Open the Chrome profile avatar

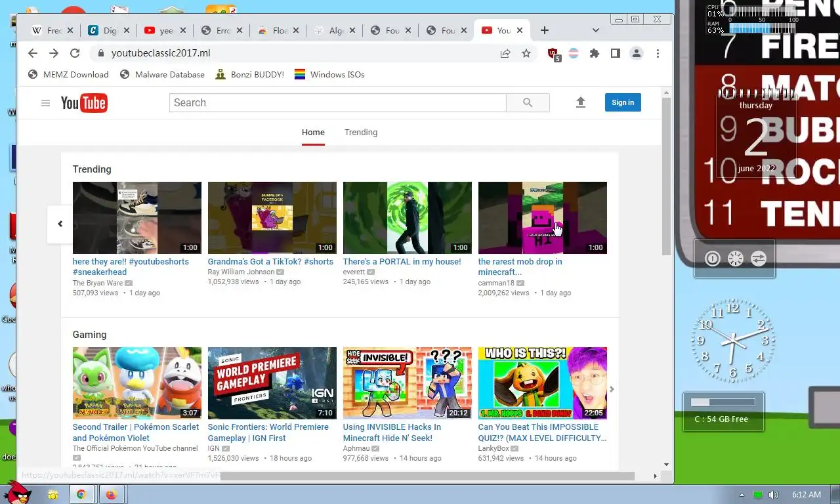pos(636,54)
